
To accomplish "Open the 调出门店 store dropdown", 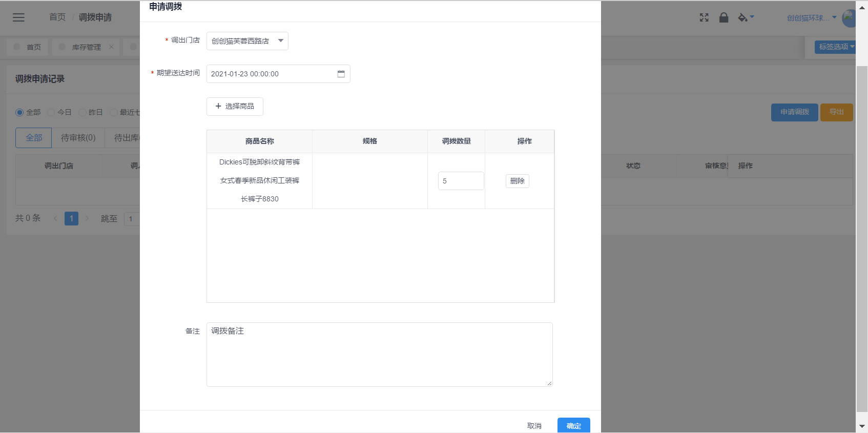I will click(x=247, y=41).
